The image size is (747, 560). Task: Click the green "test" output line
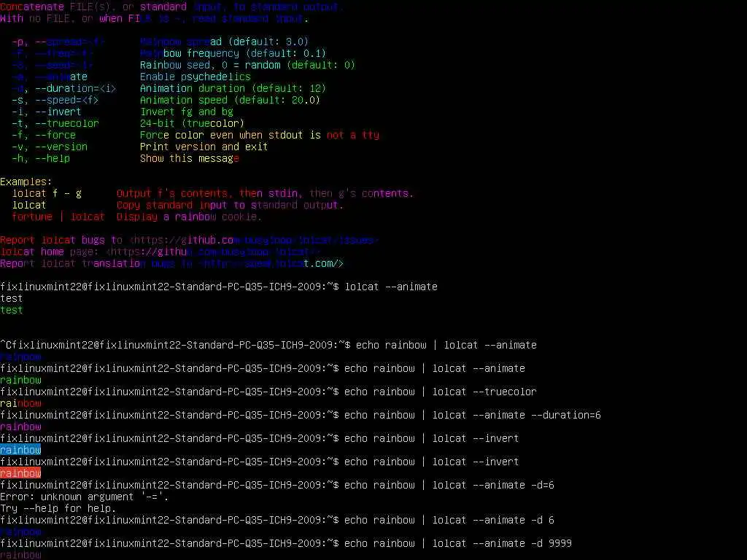point(12,310)
